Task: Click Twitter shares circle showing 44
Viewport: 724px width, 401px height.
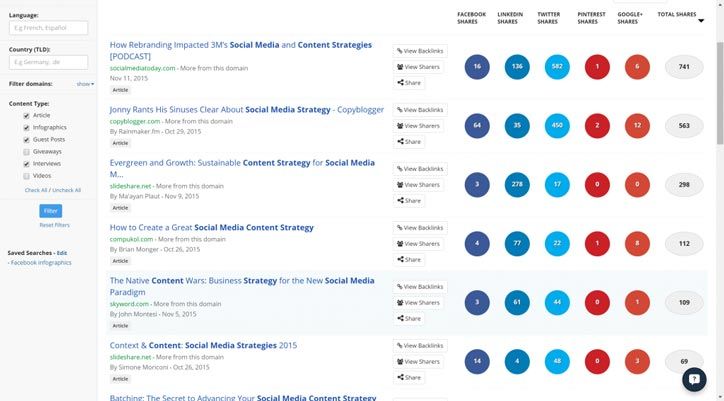Action: pos(557,303)
